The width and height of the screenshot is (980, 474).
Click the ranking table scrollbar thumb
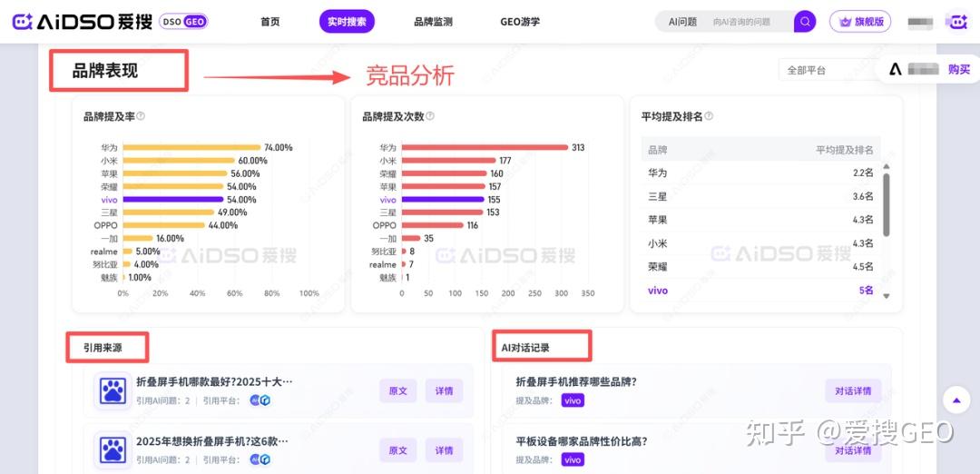coord(886,205)
